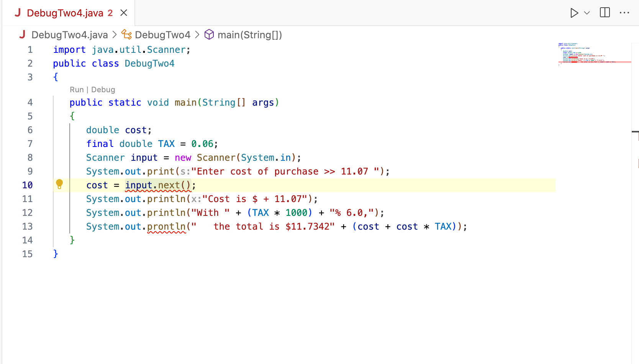Run the Java file using the play icon
The width and height of the screenshot is (639, 364).
574,13
